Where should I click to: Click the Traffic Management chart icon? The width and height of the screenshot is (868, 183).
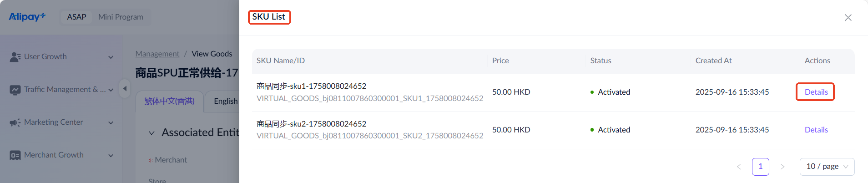tap(15, 90)
